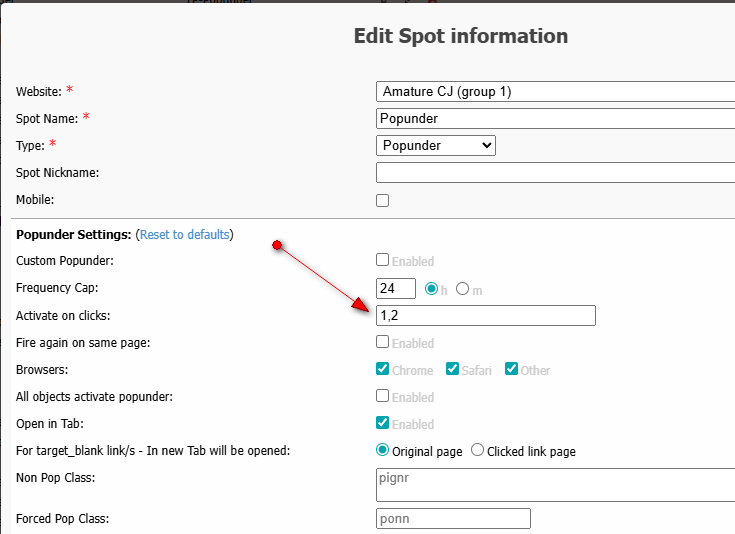Uncheck the Other browsers checkbox
The image size is (735, 534).
[x=512, y=369]
